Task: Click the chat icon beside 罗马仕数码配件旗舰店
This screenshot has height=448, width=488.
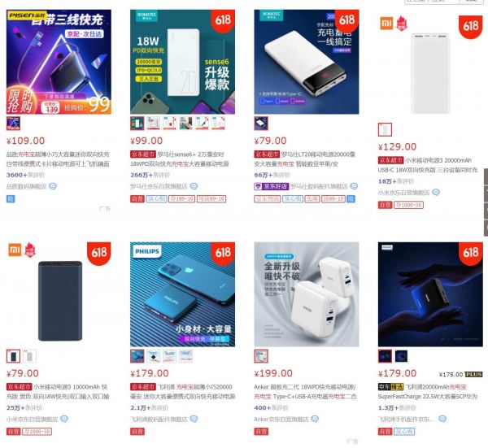Action: coord(354,186)
